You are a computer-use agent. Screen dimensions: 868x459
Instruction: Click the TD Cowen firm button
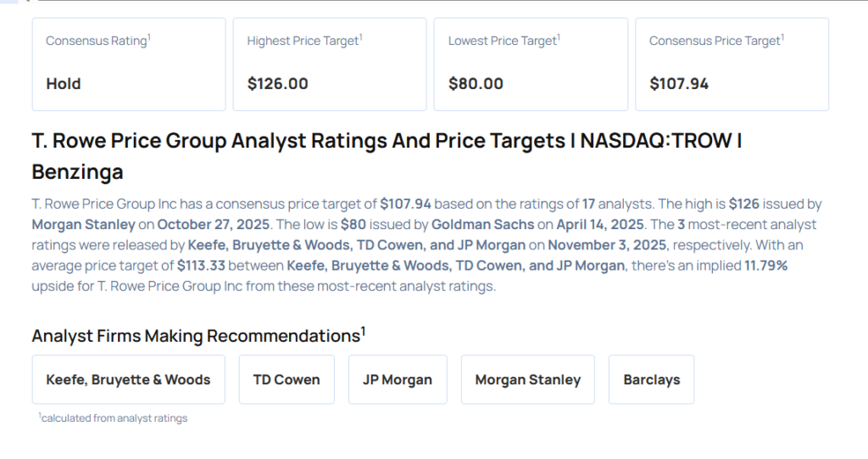(287, 379)
